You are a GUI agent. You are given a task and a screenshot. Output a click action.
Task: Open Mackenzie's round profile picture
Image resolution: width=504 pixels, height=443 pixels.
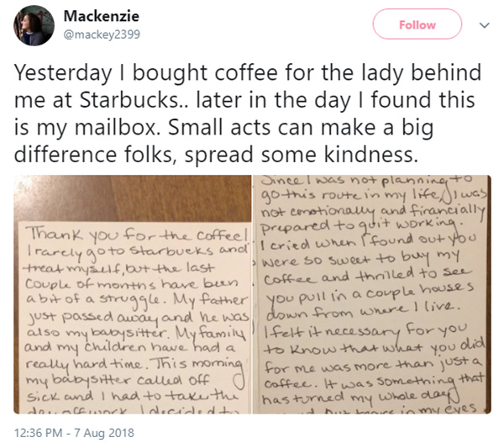(x=34, y=25)
